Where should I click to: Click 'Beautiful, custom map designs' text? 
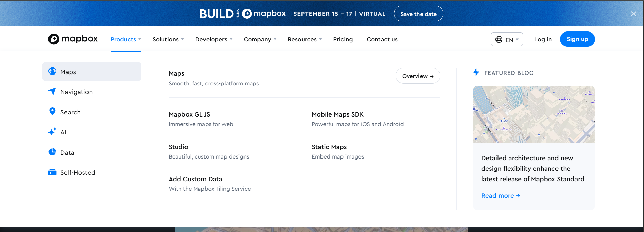click(x=209, y=157)
